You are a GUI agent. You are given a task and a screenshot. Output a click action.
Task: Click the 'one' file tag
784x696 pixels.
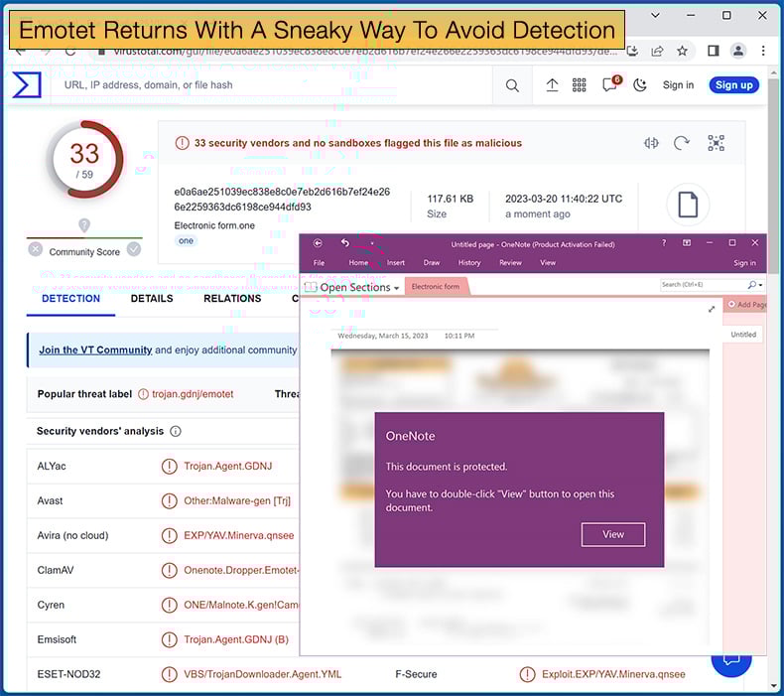point(186,240)
